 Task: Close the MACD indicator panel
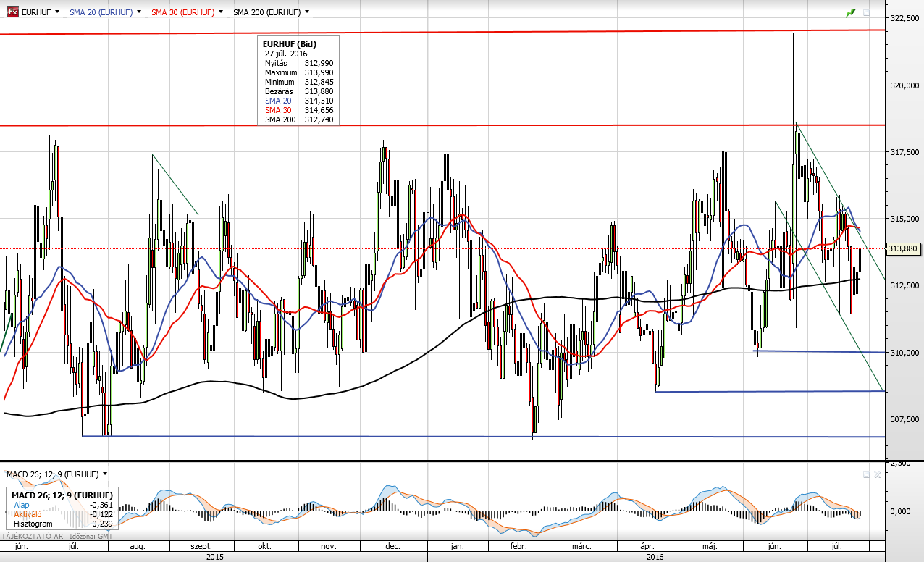click(x=877, y=475)
